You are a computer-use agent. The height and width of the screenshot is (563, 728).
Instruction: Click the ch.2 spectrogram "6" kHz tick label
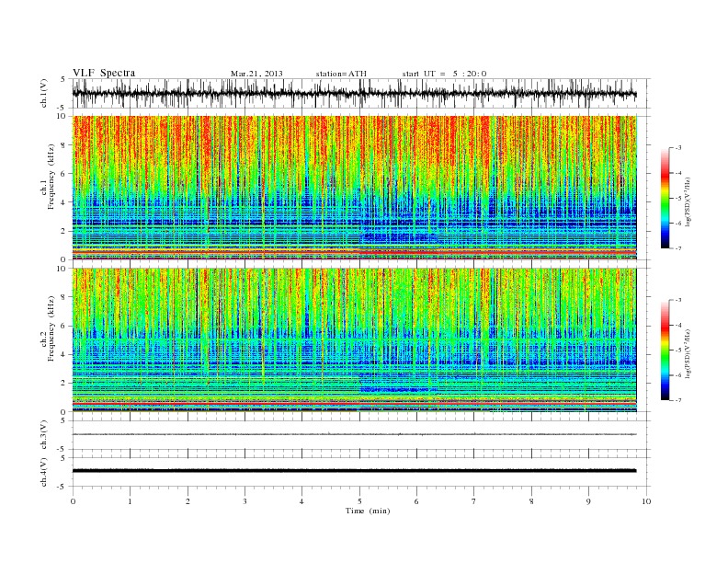pyautogui.click(x=64, y=326)
